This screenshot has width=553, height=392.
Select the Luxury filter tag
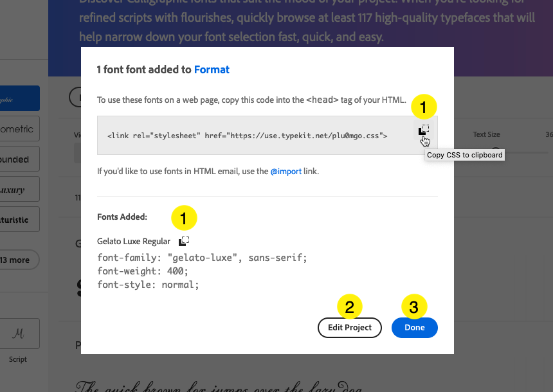(20, 190)
